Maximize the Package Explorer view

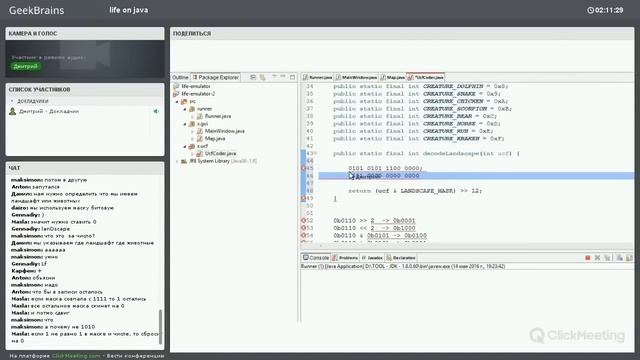(292, 77)
